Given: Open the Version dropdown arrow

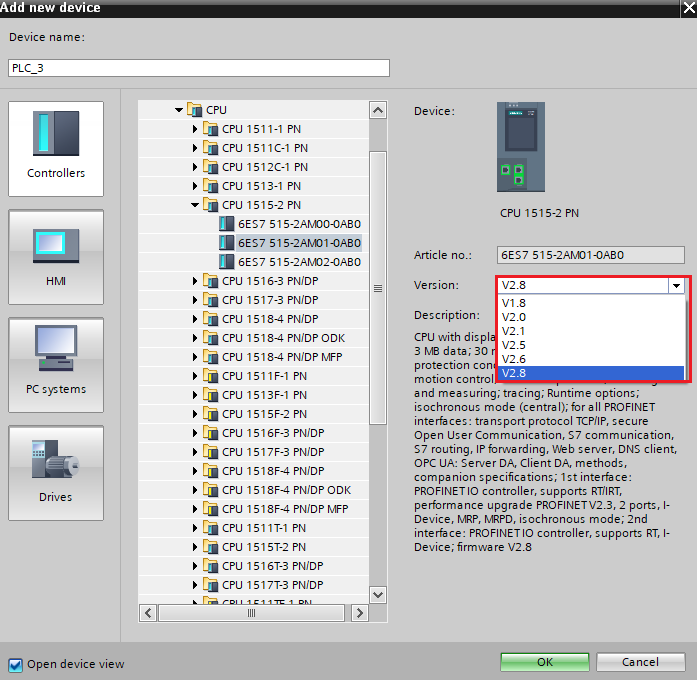Looking at the screenshot, I should point(677,285).
